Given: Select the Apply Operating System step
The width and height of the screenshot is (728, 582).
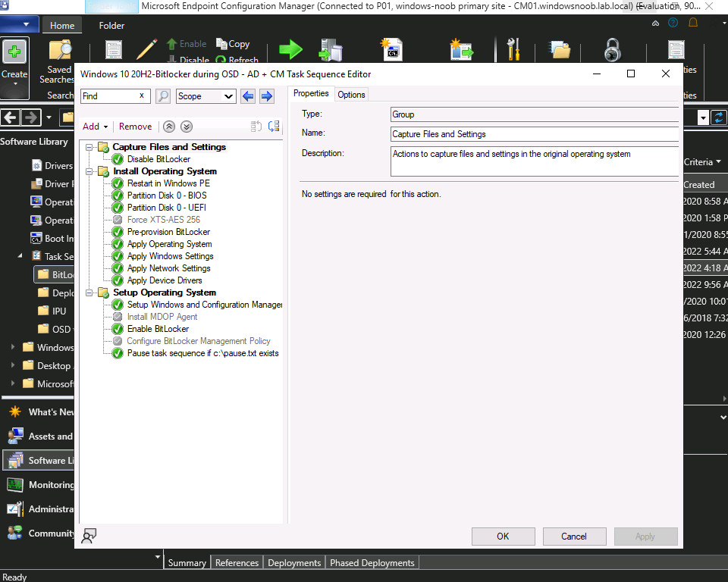Looking at the screenshot, I should click(169, 244).
